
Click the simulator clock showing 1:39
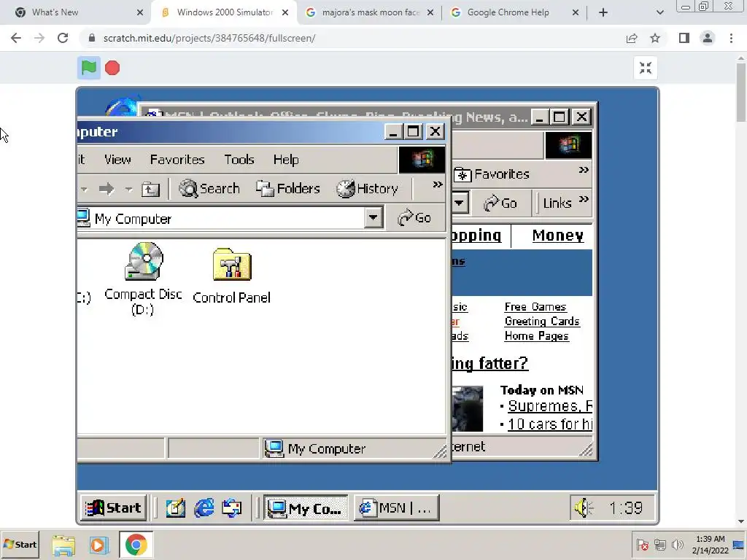[625, 508]
